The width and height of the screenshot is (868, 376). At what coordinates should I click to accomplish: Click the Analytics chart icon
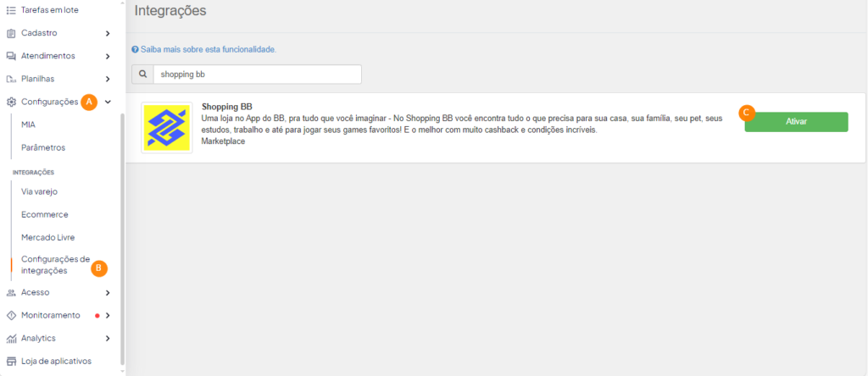pos(10,339)
